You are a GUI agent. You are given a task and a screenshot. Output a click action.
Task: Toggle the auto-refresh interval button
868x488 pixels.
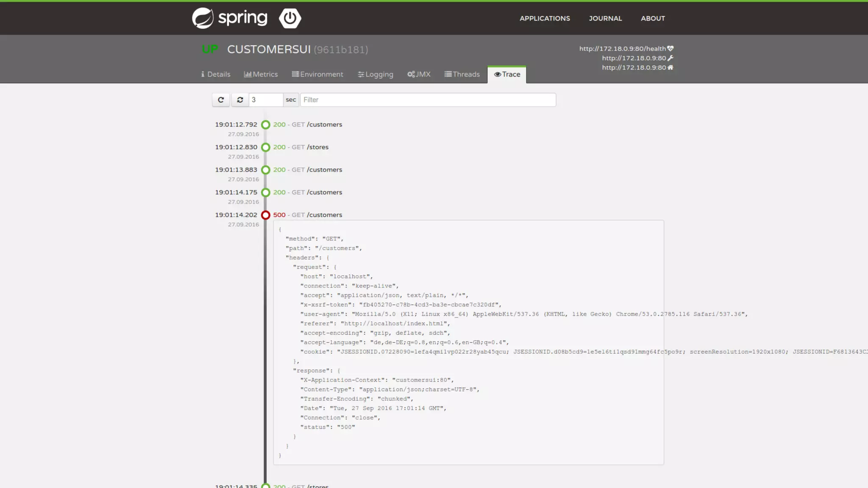click(x=240, y=100)
